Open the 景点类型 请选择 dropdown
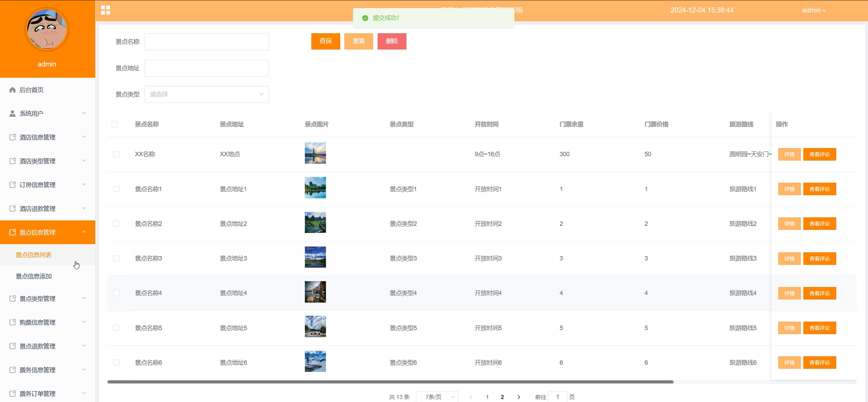 coord(206,94)
